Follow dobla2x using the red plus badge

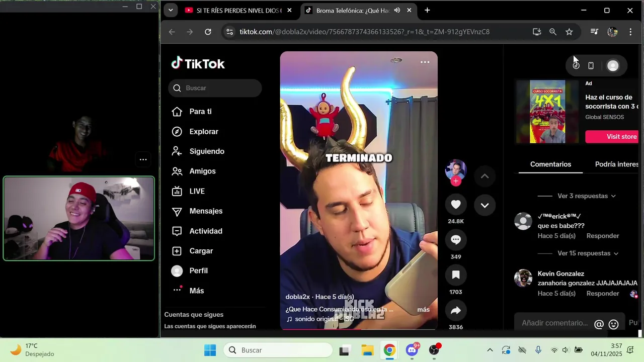pos(456,181)
